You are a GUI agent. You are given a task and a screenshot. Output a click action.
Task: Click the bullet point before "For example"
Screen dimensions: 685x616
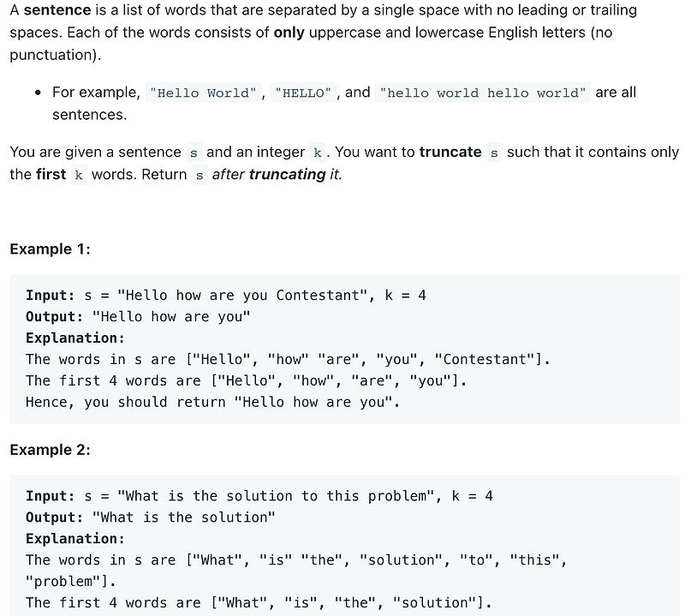click(39, 93)
